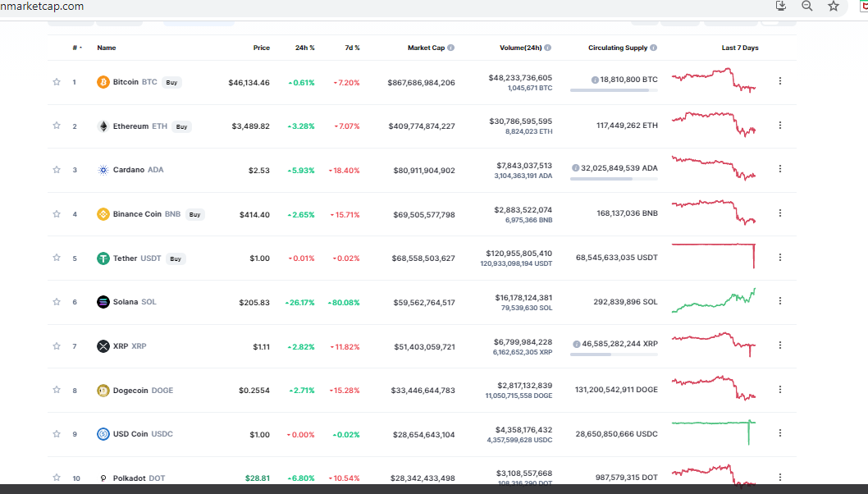Toggle the XRP watchlist star

click(57, 346)
